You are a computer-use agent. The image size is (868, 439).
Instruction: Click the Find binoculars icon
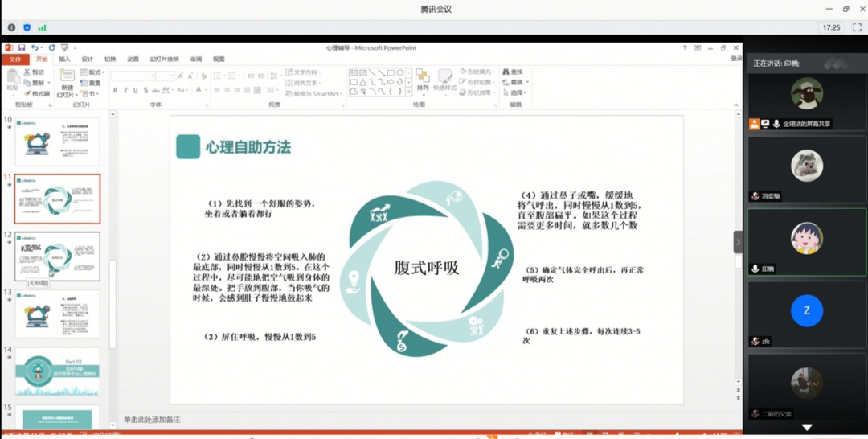(512, 72)
